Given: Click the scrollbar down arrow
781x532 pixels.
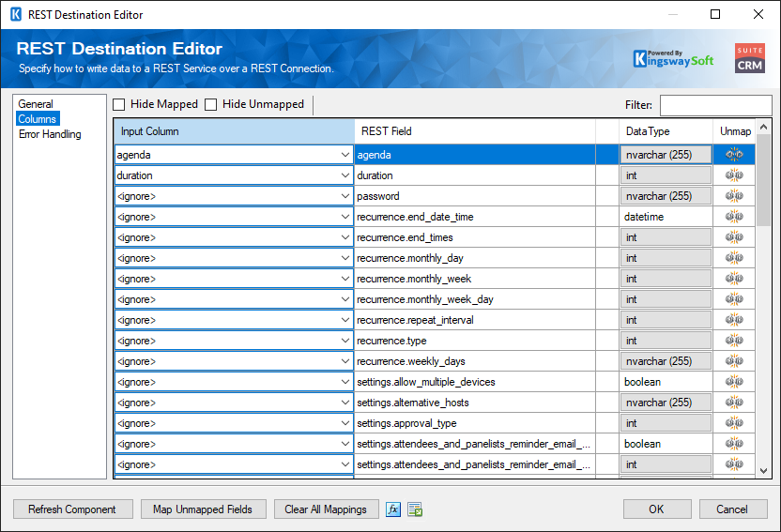Looking at the screenshot, I should pyautogui.click(x=763, y=471).
